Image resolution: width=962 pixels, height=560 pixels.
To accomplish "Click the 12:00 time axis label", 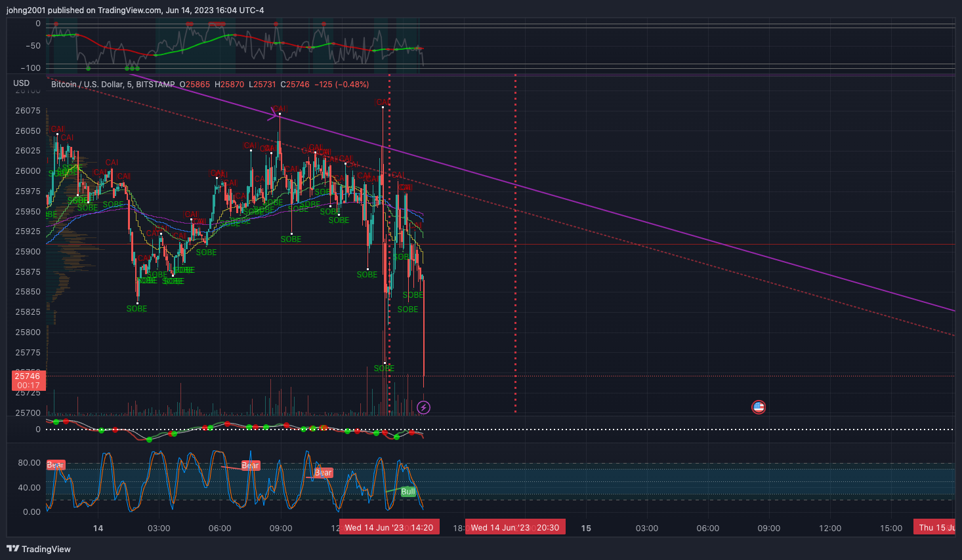I will coord(830,528).
